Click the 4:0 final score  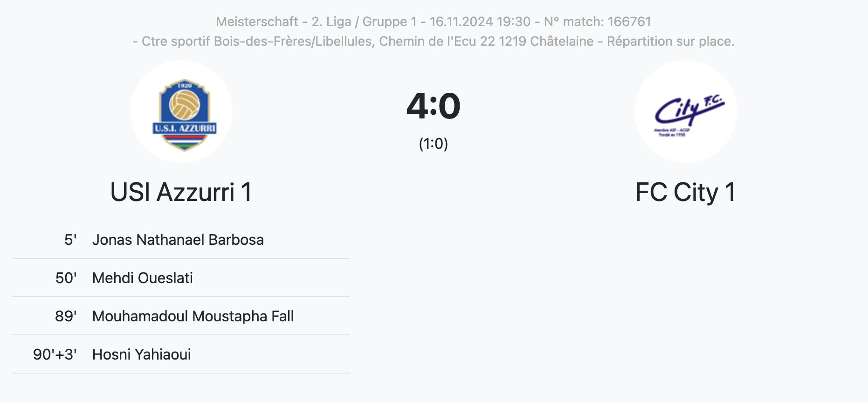point(434,106)
